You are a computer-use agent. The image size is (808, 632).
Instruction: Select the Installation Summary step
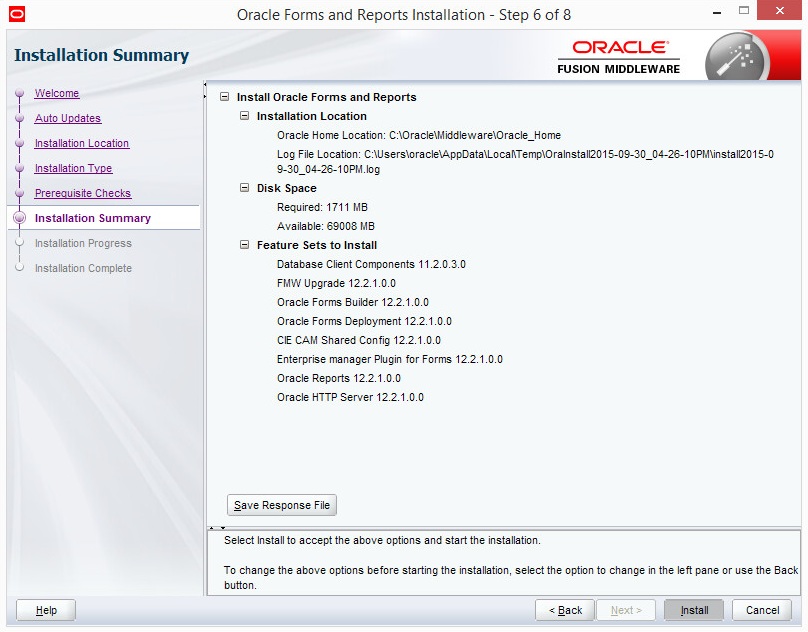[93, 218]
